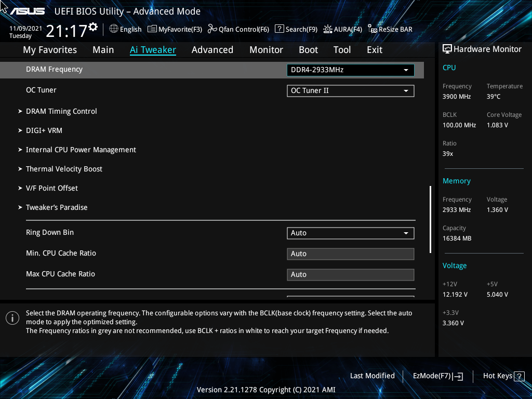Switch to the Main tab
This screenshot has width=532, height=399.
pyautogui.click(x=103, y=50)
